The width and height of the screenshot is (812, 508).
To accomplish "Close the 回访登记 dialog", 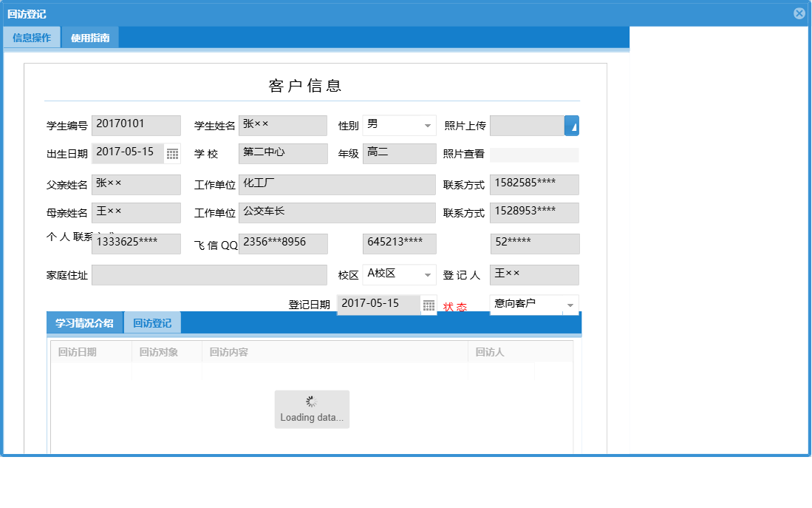I will (799, 13).
